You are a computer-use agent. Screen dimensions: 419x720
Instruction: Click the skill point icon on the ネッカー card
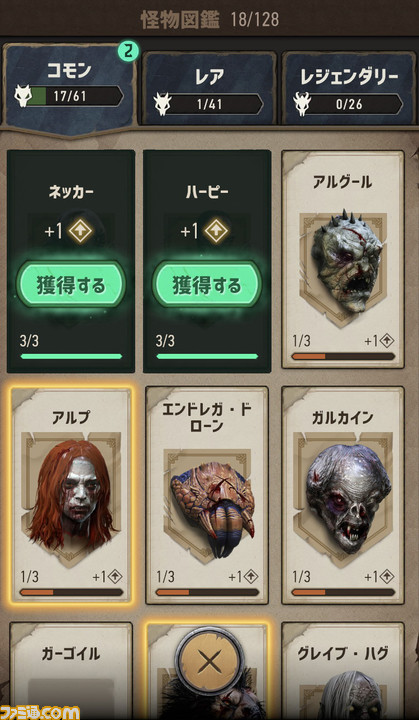point(81,231)
